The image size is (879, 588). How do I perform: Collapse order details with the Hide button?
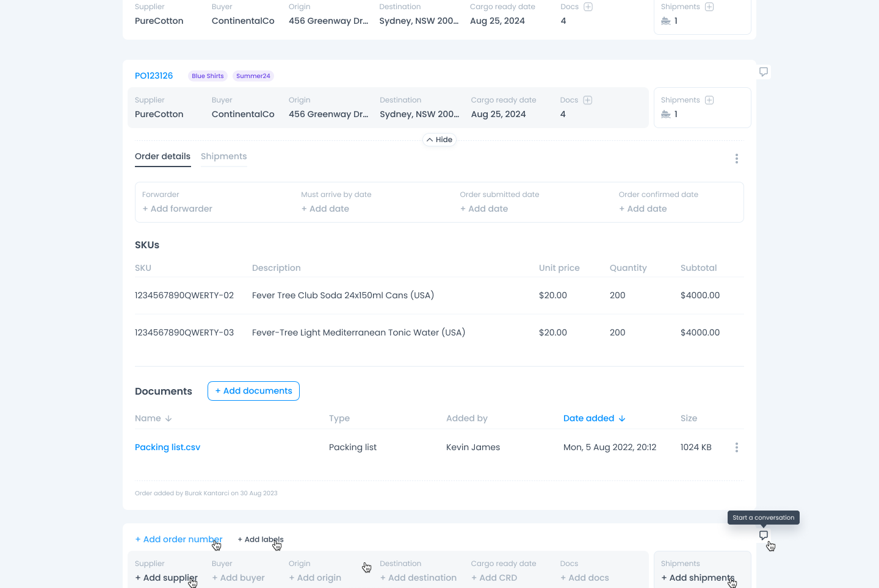tap(440, 140)
